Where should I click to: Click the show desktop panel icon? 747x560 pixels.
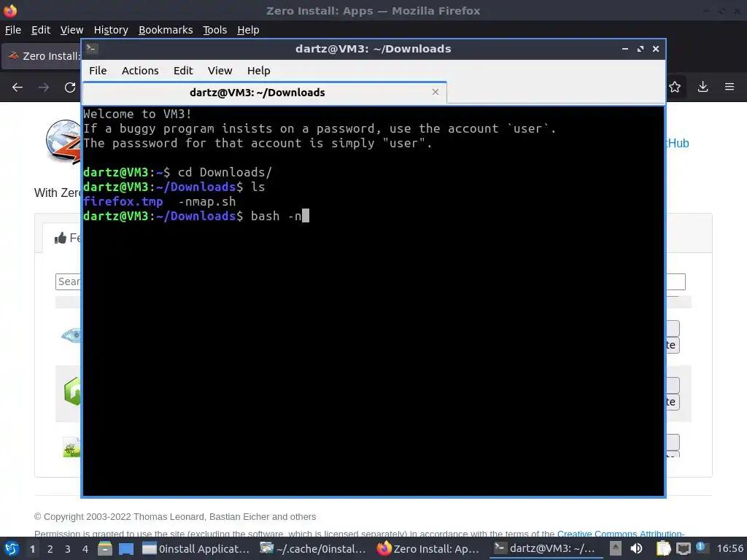[126, 548]
